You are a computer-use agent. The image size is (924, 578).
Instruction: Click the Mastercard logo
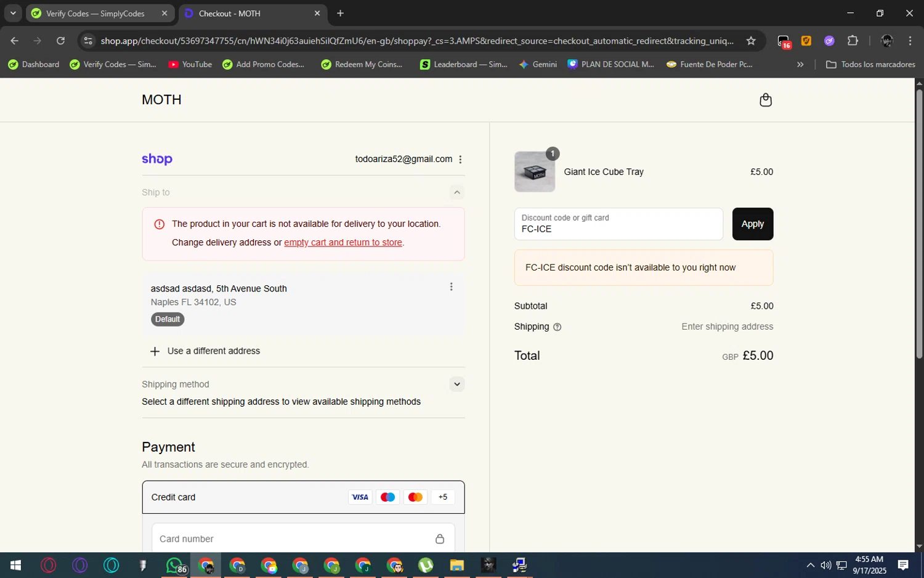pos(415,497)
